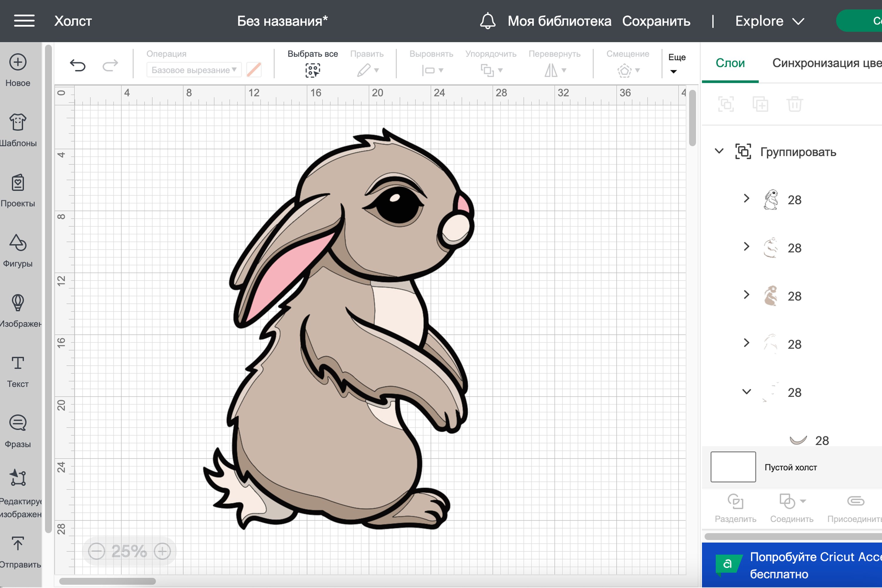Open Моя библиотека (My library) link
The height and width of the screenshot is (588, 882).
coord(559,21)
